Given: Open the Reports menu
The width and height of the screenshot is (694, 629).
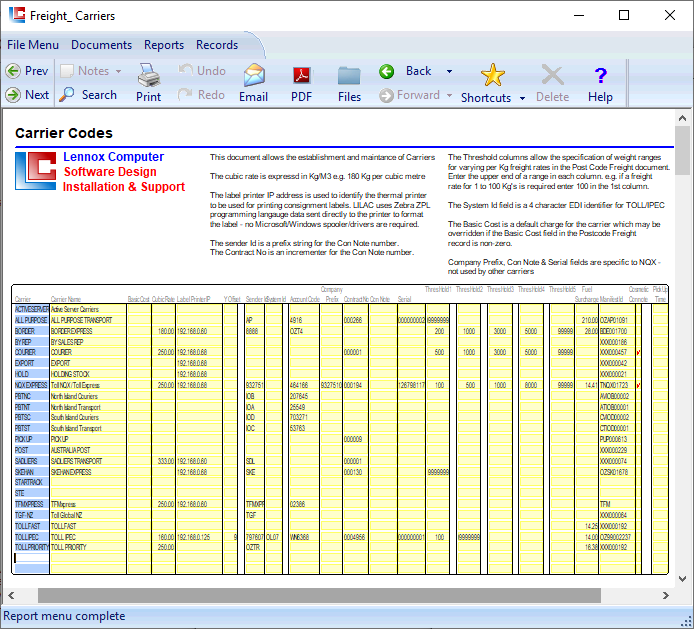Looking at the screenshot, I should pyautogui.click(x=164, y=45).
